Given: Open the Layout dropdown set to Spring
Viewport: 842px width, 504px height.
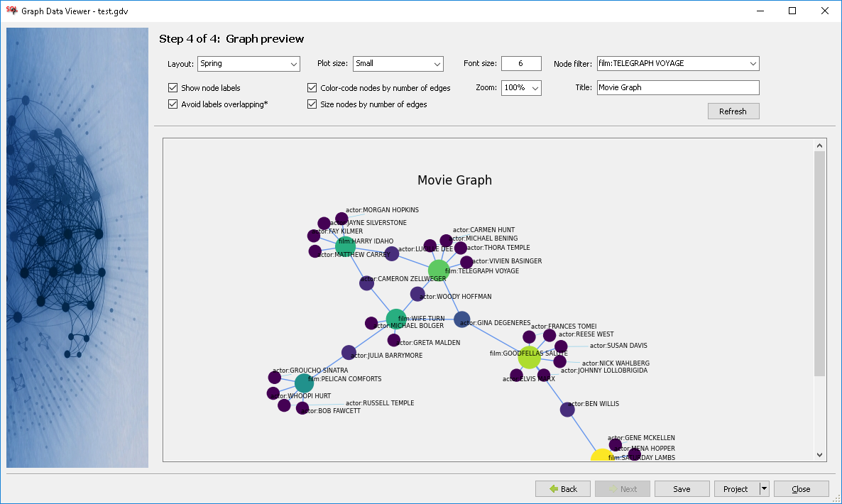Looking at the screenshot, I should (x=248, y=63).
